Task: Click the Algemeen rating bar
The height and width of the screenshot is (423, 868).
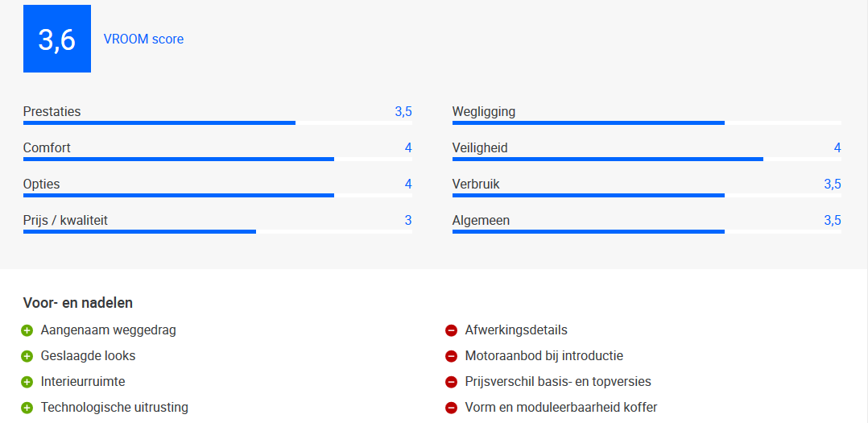Action: pos(647,231)
